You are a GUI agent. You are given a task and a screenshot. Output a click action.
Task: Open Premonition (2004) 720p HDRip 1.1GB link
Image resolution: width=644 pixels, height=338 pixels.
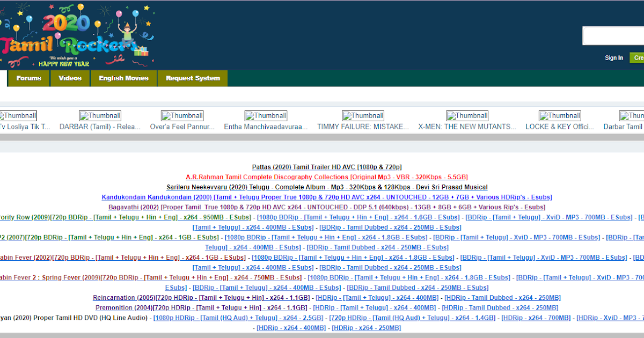pyautogui.click(x=201, y=307)
